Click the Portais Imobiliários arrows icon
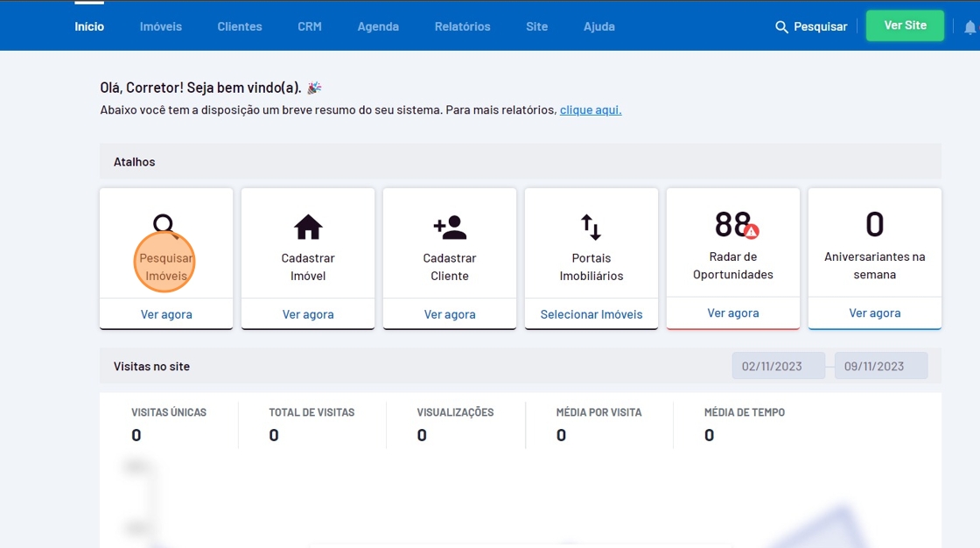Viewport: 980px width, 548px height. [591, 228]
